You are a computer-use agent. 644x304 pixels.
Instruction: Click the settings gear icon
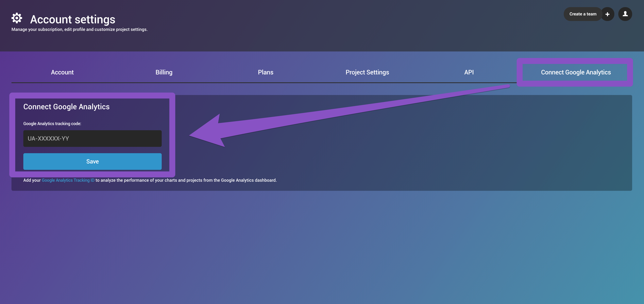pyautogui.click(x=17, y=18)
